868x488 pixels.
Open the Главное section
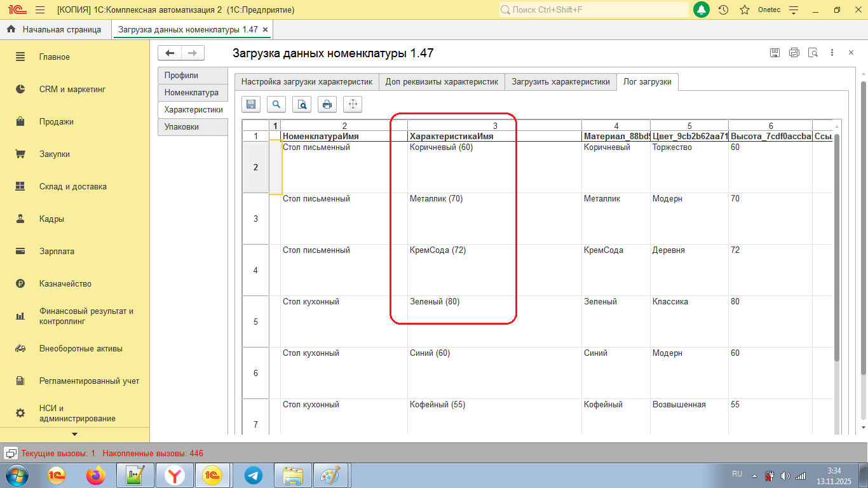point(75,57)
